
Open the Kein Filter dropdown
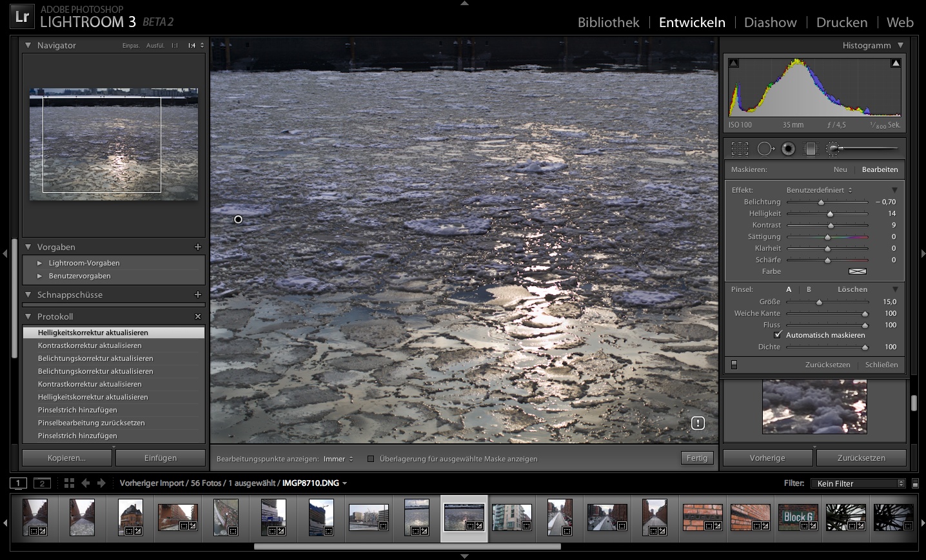coord(858,483)
